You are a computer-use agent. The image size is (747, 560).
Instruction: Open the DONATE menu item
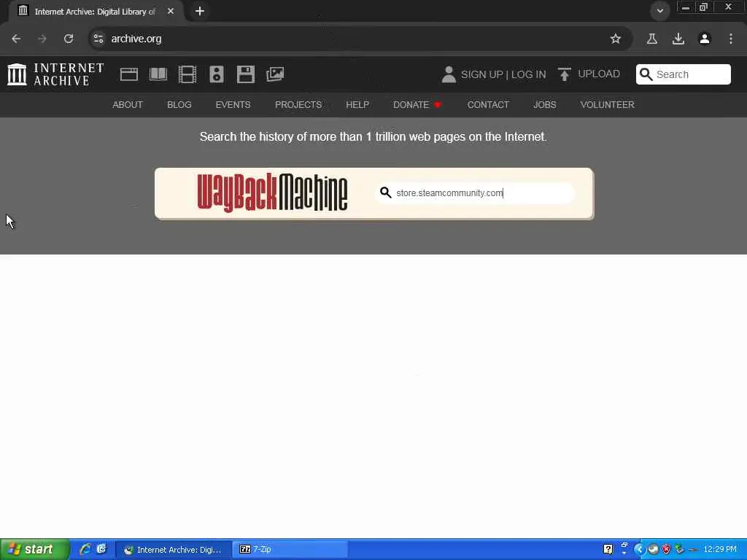coord(417,105)
